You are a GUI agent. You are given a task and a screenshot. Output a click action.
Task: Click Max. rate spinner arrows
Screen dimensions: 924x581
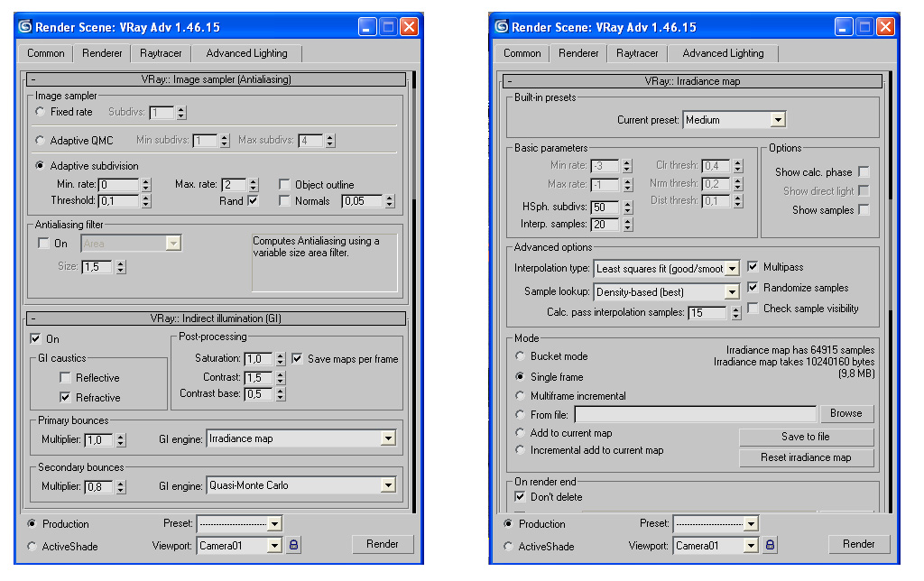[254, 184]
